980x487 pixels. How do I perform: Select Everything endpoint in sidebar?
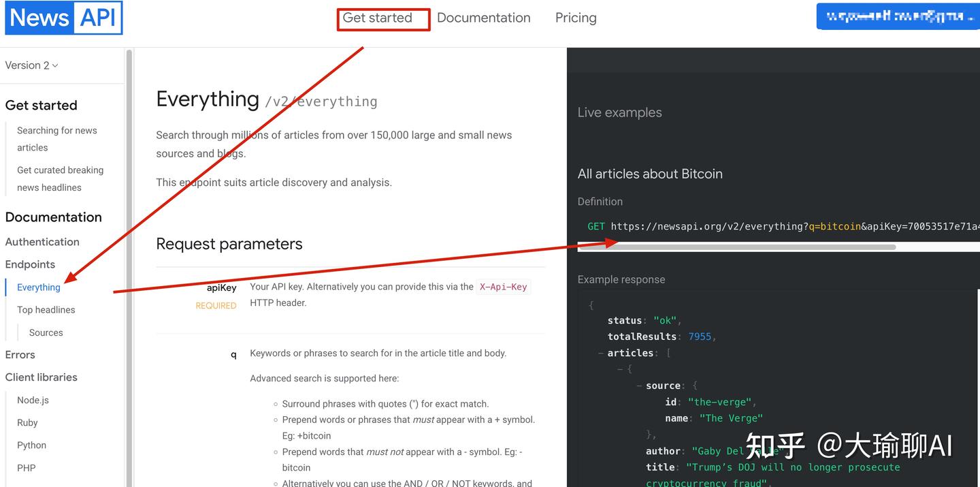coord(39,287)
